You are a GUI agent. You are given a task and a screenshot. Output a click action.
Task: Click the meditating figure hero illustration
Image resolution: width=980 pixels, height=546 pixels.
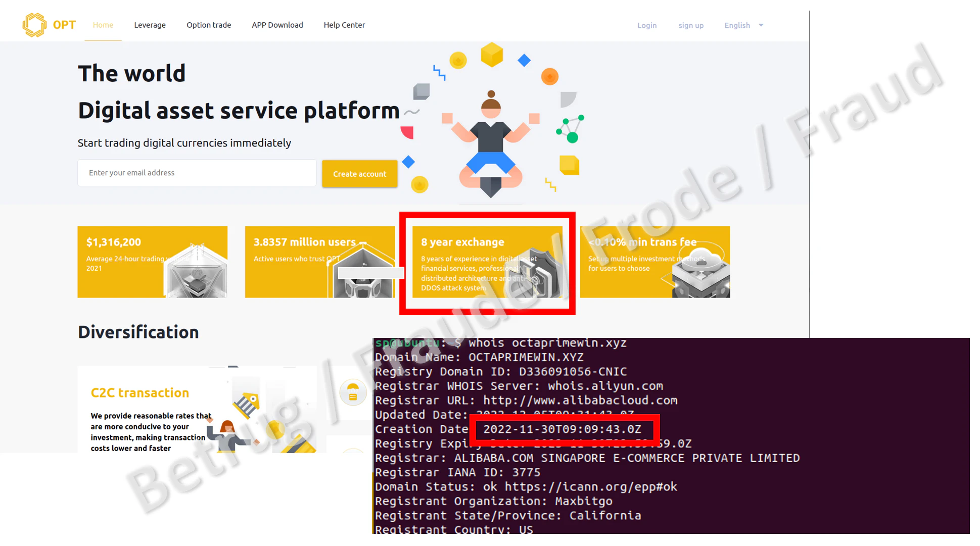491,144
